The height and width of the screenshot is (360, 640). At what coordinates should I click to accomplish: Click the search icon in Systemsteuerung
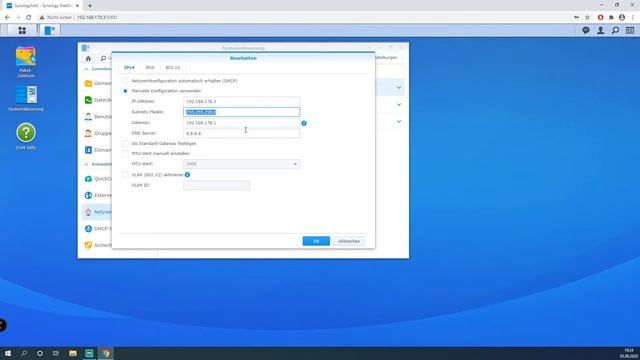[103, 58]
